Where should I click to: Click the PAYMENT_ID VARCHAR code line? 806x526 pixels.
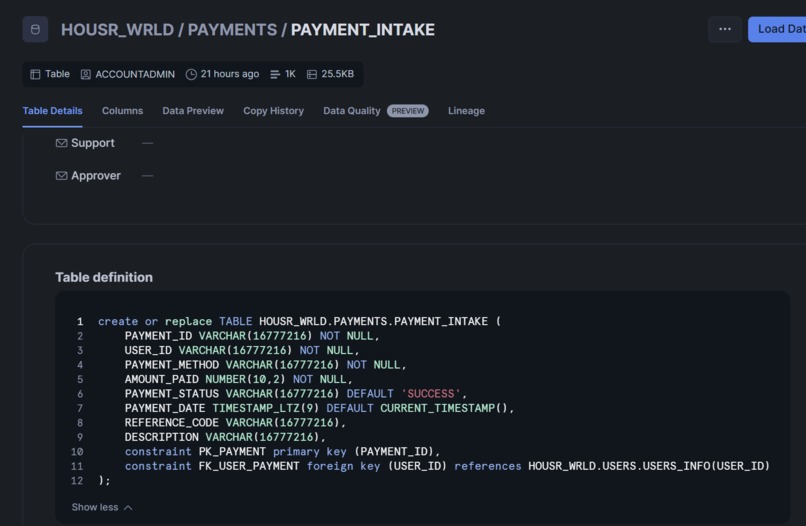[252, 336]
